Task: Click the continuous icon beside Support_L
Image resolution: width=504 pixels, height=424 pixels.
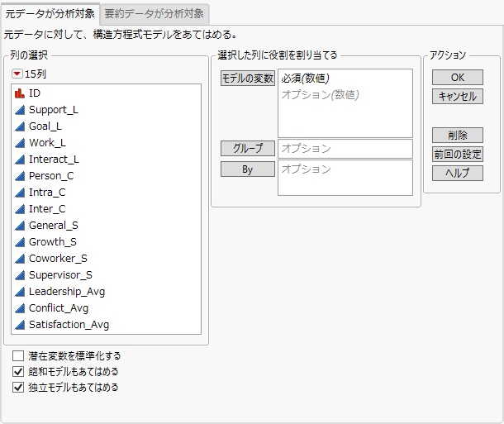Action: [x=20, y=110]
